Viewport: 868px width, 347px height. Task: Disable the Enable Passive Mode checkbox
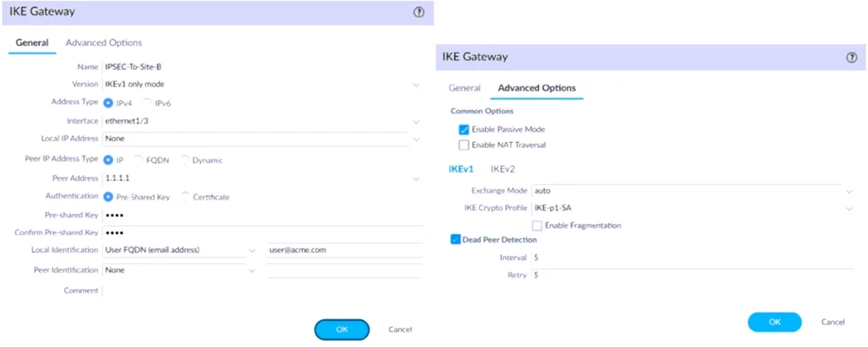tap(464, 130)
